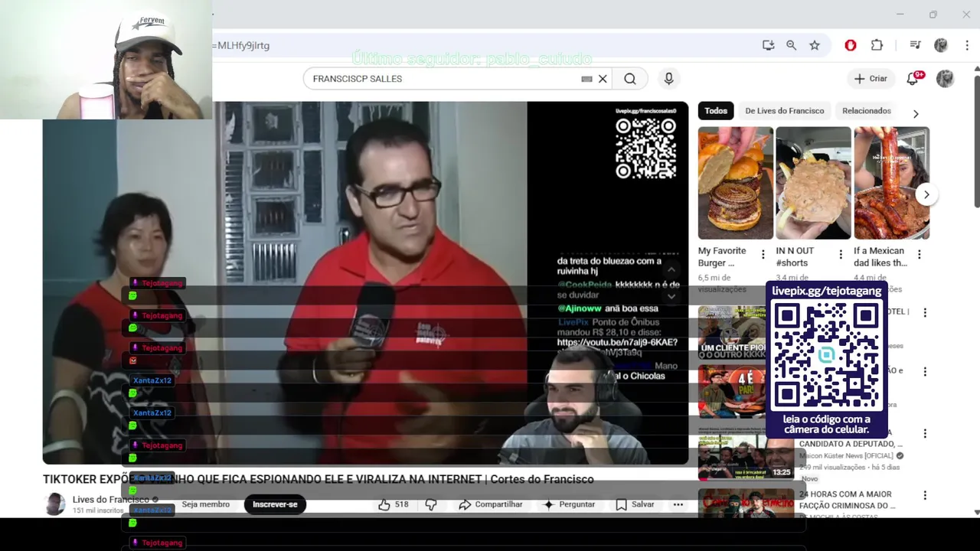The width and height of the screenshot is (980, 551).
Task: Open the media controls icon in Chrome toolbar
Action: tap(915, 45)
